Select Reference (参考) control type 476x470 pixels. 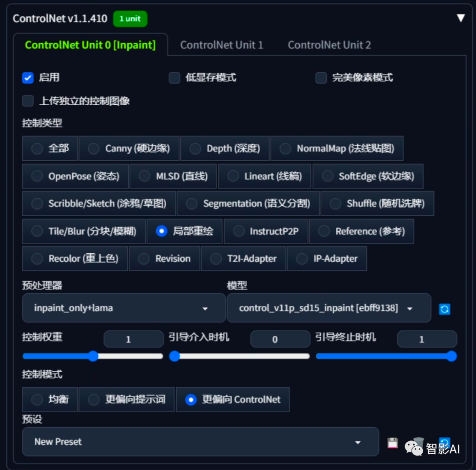pyautogui.click(x=361, y=231)
